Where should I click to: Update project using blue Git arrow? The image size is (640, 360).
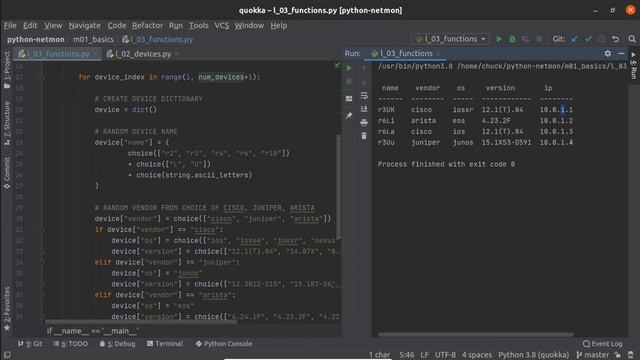pyautogui.click(x=574, y=39)
